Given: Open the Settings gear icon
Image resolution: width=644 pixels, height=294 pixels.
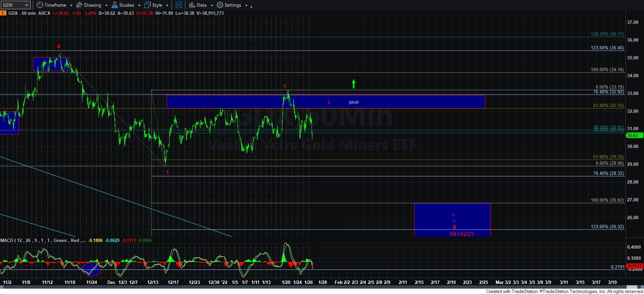Looking at the screenshot, I should pos(220,5).
